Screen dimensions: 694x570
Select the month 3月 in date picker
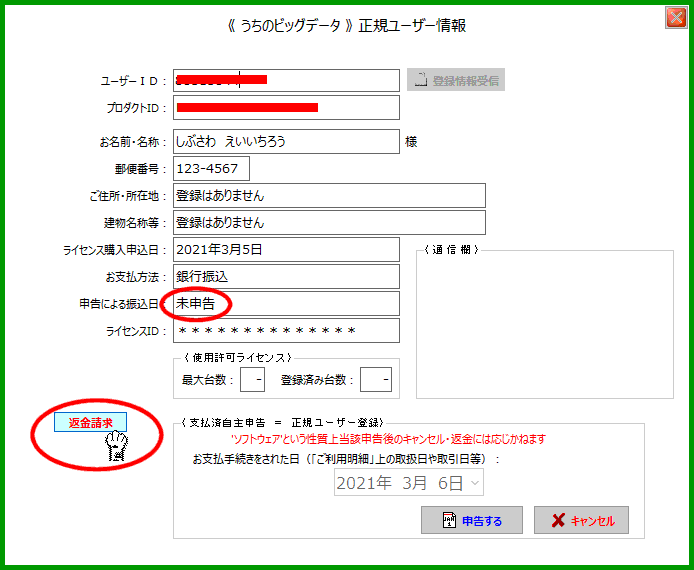click(x=415, y=483)
